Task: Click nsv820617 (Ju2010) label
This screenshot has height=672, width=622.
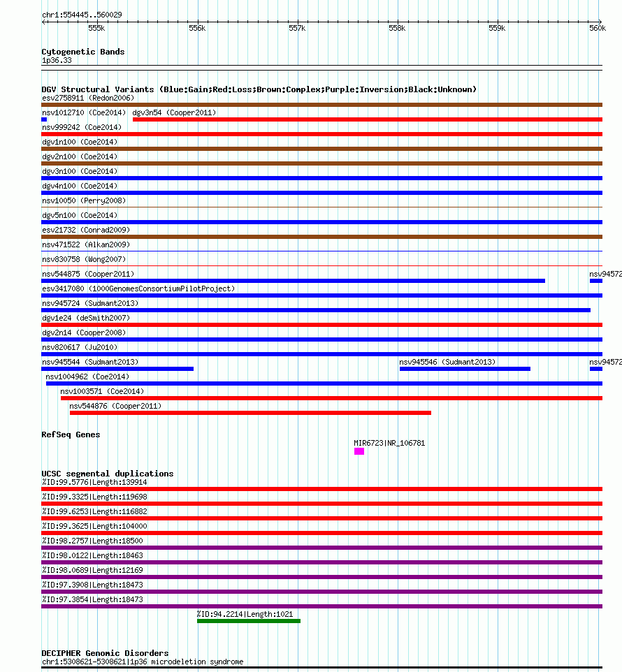Action: pos(80,347)
